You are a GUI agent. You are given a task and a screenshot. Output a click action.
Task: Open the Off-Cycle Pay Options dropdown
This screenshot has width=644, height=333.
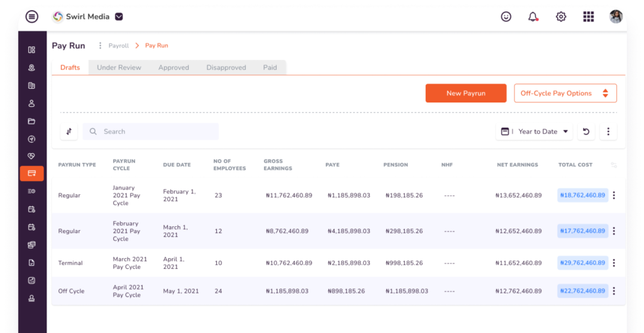coord(565,93)
